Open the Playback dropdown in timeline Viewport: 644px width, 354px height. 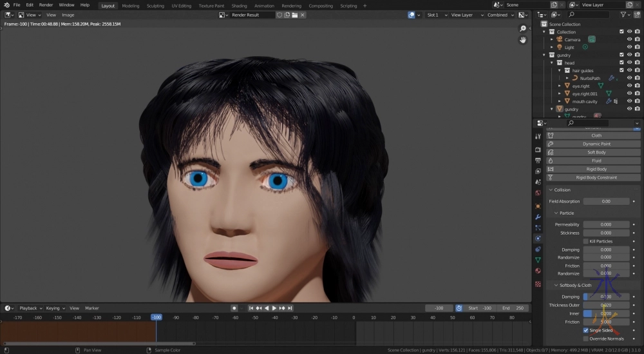pos(30,308)
